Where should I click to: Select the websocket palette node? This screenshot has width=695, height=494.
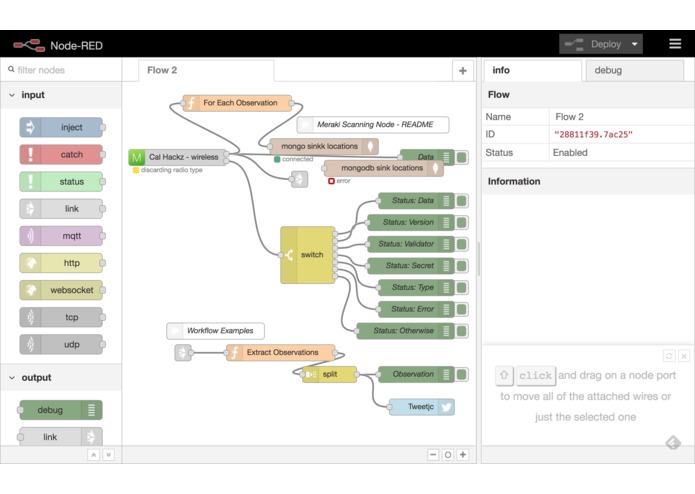[61, 290]
